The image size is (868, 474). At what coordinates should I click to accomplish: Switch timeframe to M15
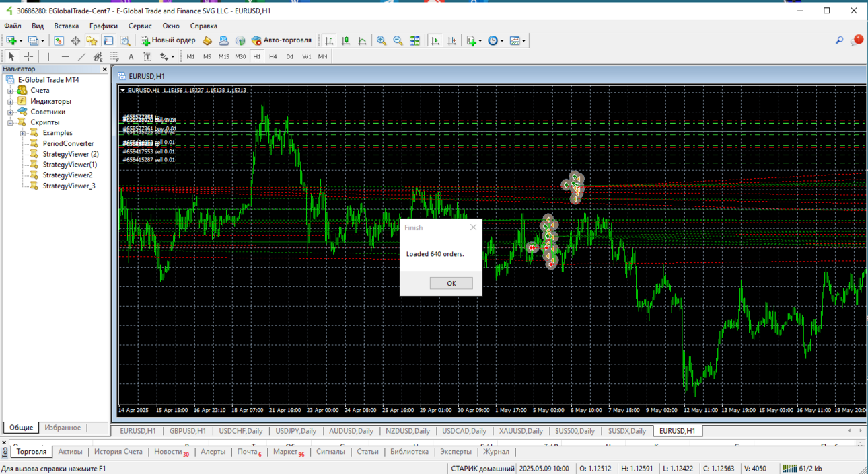(x=223, y=56)
